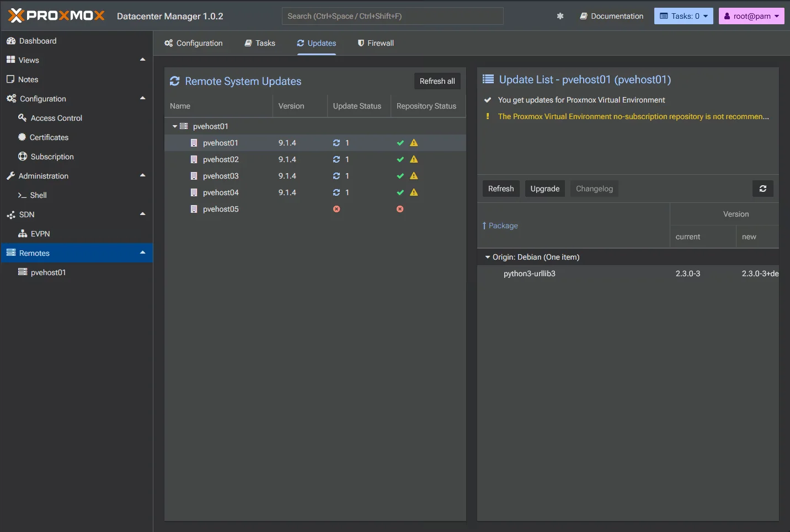The width and height of the screenshot is (790, 532).
Task: Click the reload icon in Update List panel
Action: [x=762, y=189]
